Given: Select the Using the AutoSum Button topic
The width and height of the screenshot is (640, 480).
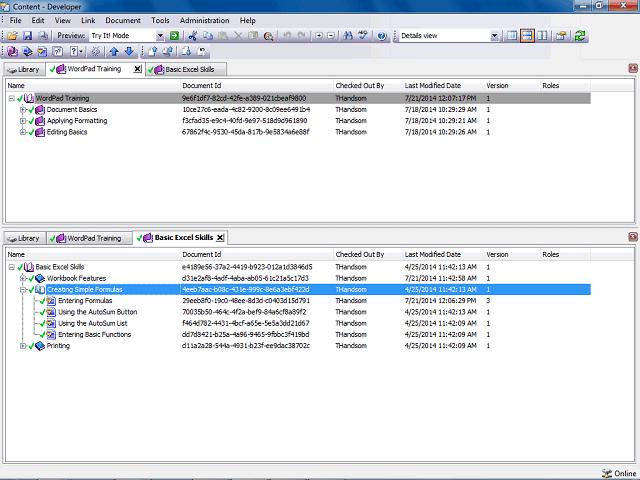Looking at the screenshot, I should [98, 312].
